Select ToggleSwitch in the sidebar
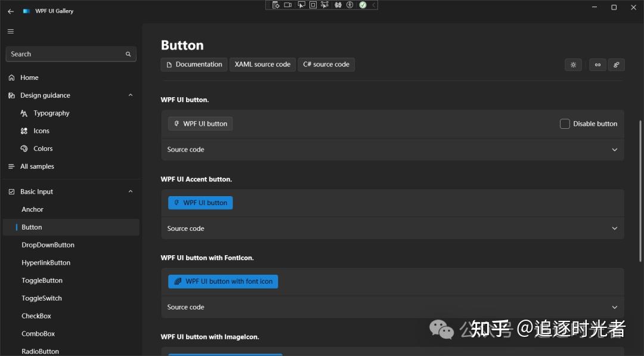The width and height of the screenshot is (644, 356). 41,298
